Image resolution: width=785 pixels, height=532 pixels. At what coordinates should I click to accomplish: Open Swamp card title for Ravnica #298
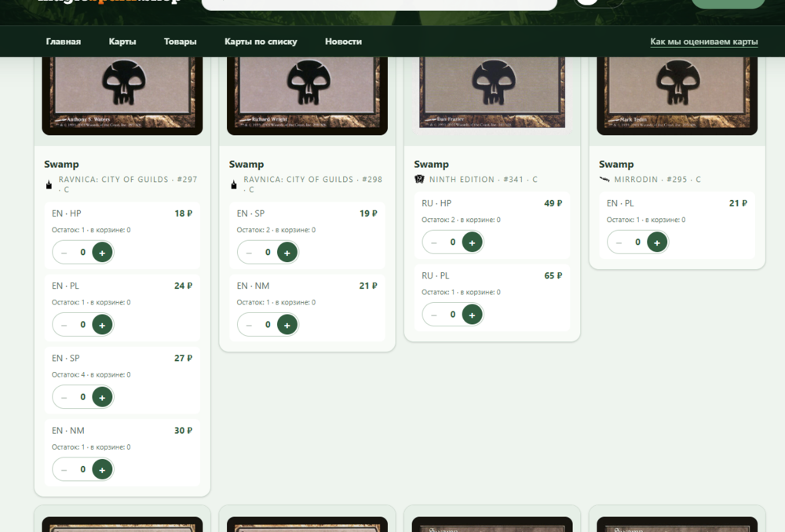coord(246,164)
